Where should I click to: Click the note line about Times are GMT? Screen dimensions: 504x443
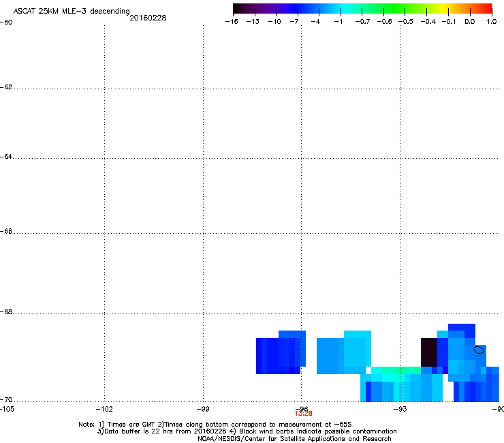[215, 425]
